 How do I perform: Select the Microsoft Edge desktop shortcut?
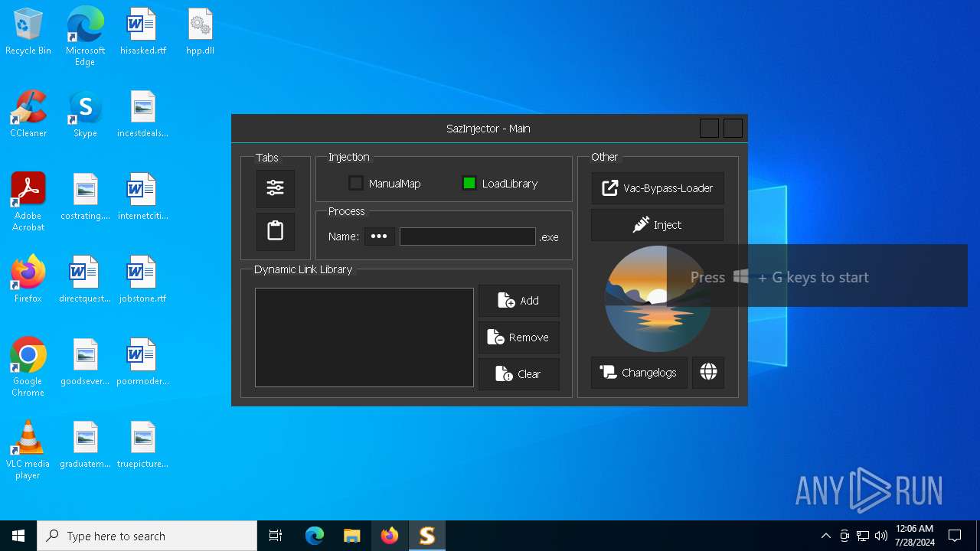click(x=85, y=37)
